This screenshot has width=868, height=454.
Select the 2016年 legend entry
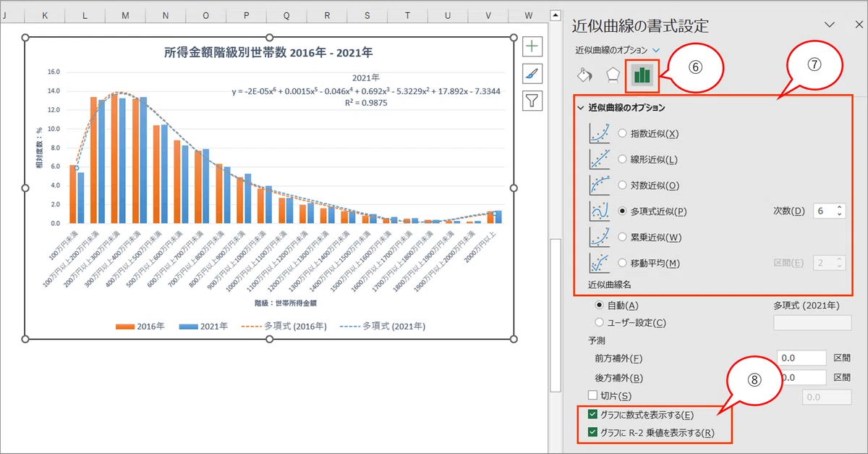click(x=140, y=327)
